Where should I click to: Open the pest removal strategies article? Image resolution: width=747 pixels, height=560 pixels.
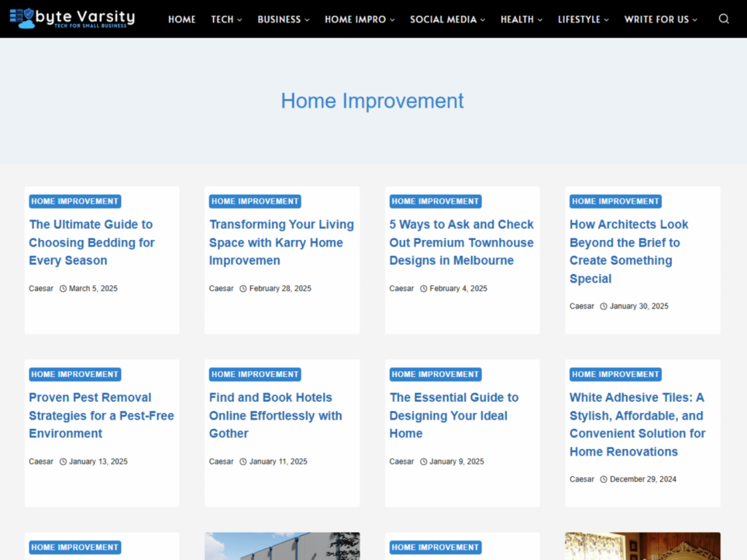pos(101,415)
